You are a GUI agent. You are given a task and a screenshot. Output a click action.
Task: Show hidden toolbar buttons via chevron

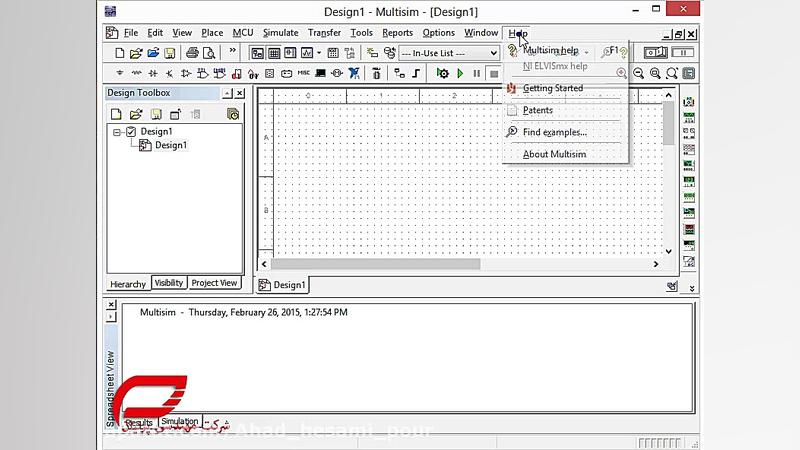[x=233, y=51]
